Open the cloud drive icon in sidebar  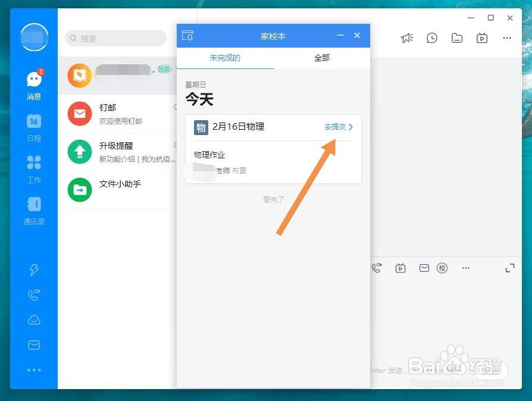pyautogui.click(x=34, y=319)
